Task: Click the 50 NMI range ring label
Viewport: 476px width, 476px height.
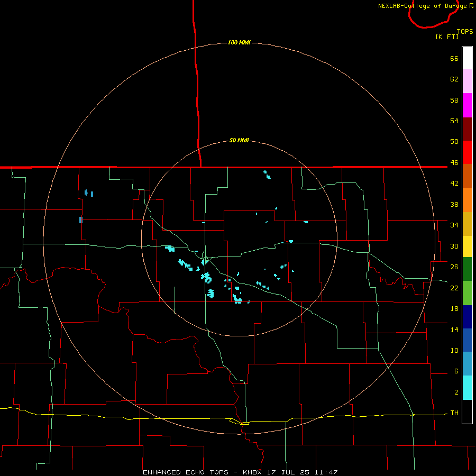Action: [239, 140]
